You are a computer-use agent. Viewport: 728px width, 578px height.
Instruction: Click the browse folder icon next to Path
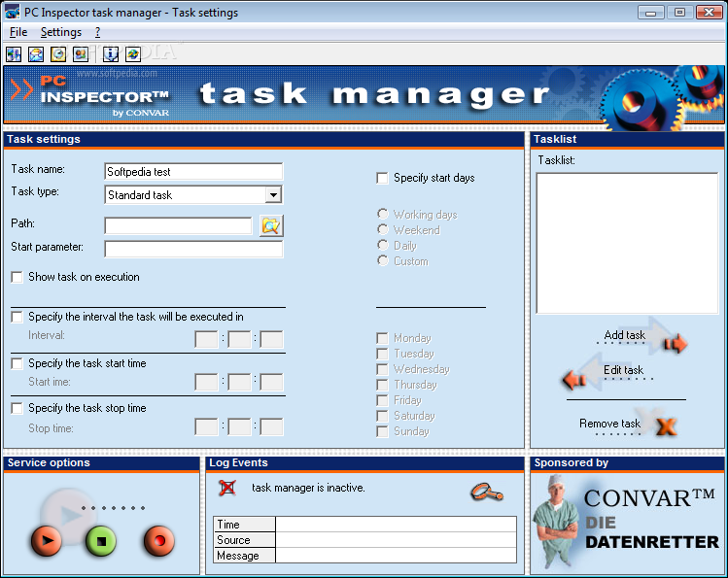271,226
